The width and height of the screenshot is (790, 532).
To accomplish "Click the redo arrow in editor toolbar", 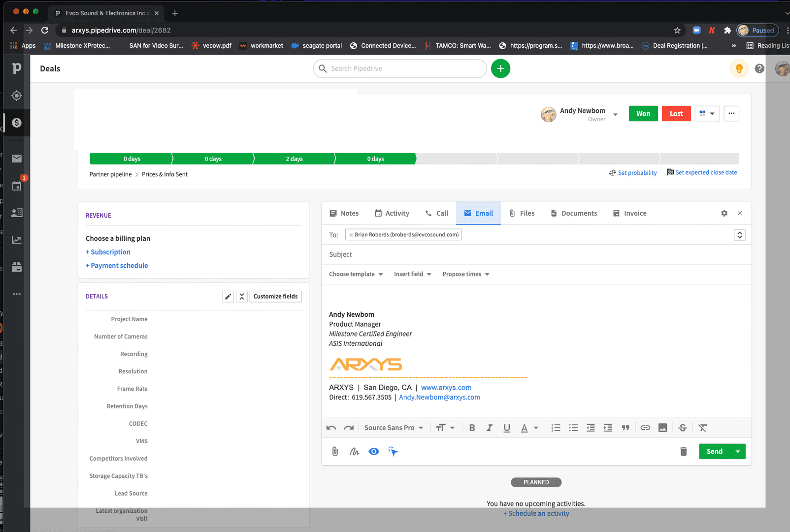I will tap(349, 428).
